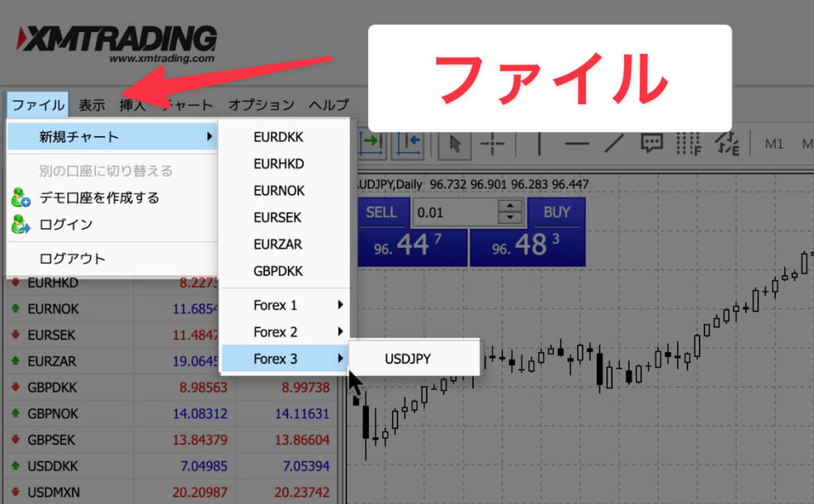Open the ヘルプ menu

pos(328,105)
